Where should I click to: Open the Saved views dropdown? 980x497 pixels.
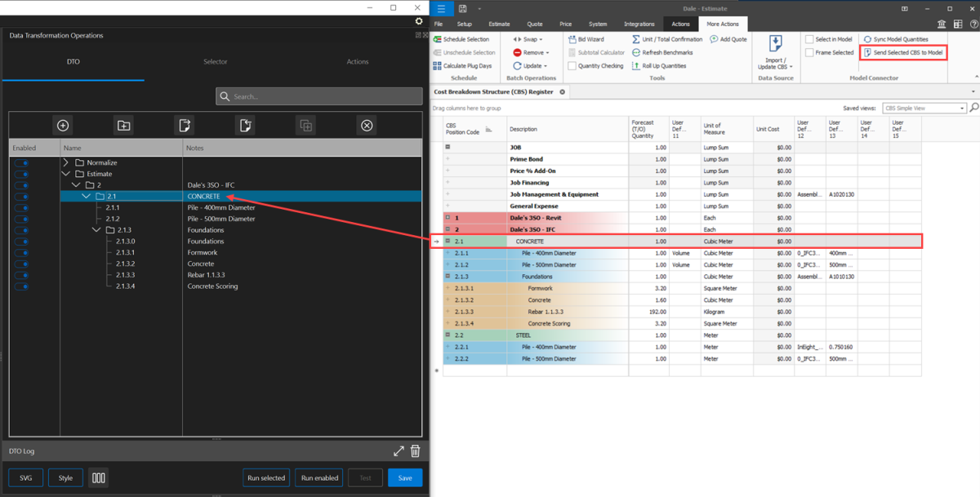924,108
